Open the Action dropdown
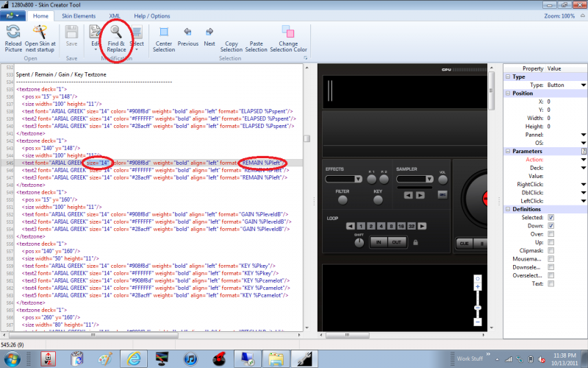The height and width of the screenshot is (368, 588). (x=583, y=160)
